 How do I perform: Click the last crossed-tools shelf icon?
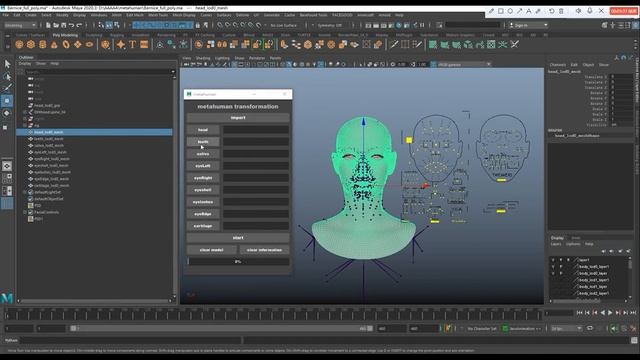point(515,44)
